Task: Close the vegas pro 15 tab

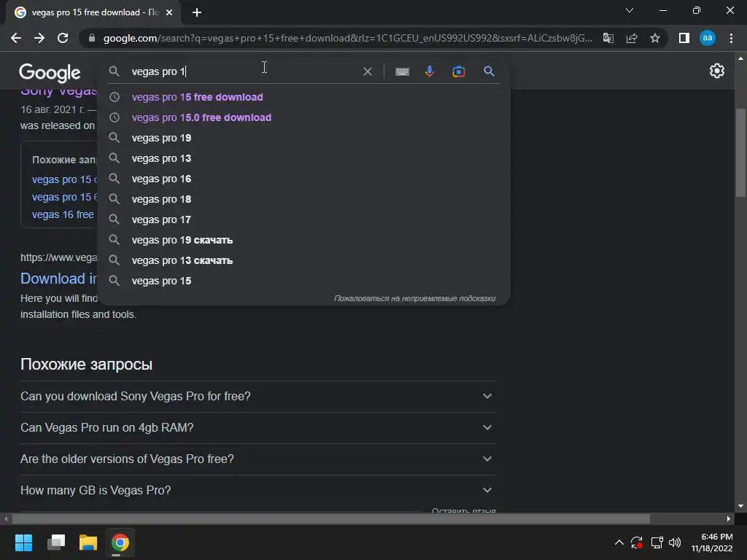Action: pos(169,13)
